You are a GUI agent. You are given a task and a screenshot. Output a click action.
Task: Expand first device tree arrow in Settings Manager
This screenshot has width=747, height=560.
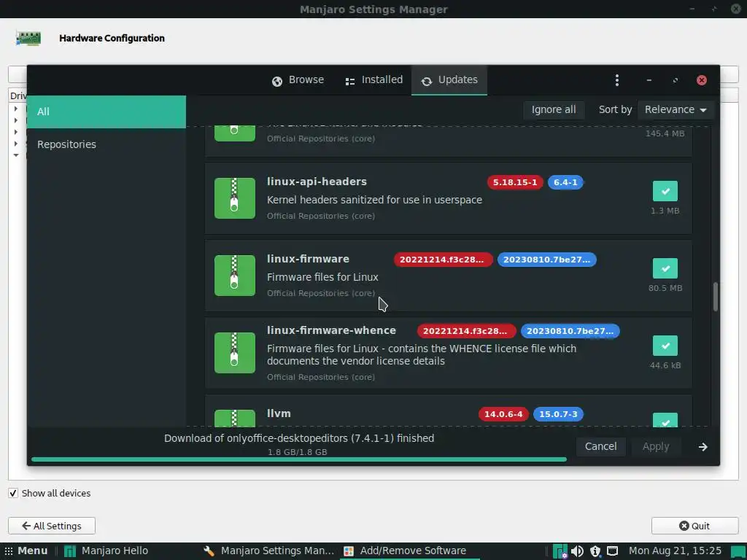[16, 109]
